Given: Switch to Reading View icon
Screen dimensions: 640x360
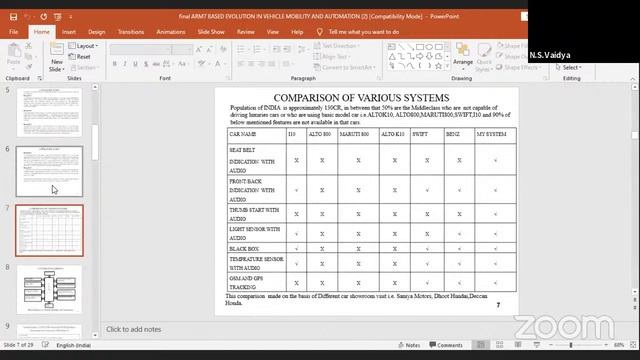Looking at the screenshot, I should click(518, 345).
